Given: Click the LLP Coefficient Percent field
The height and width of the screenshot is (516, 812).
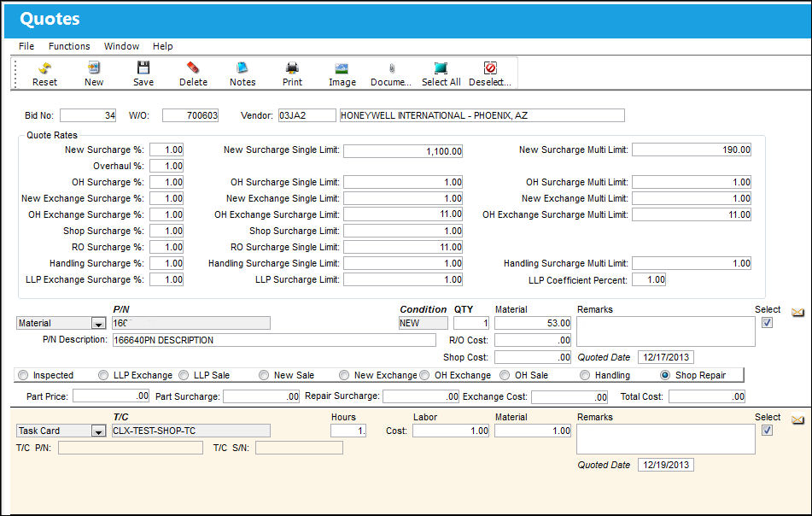Looking at the screenshot, I should pos(649,279).
